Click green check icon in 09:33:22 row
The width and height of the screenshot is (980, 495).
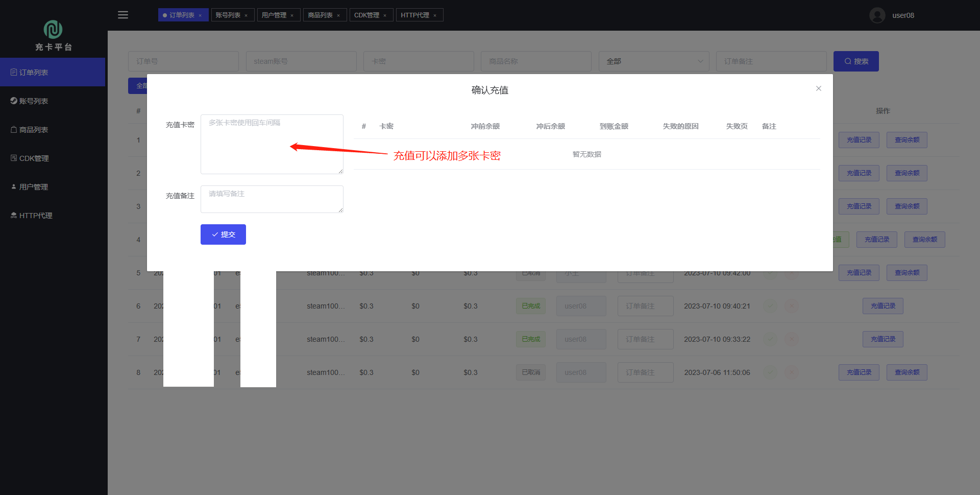(x=770, y=339)
